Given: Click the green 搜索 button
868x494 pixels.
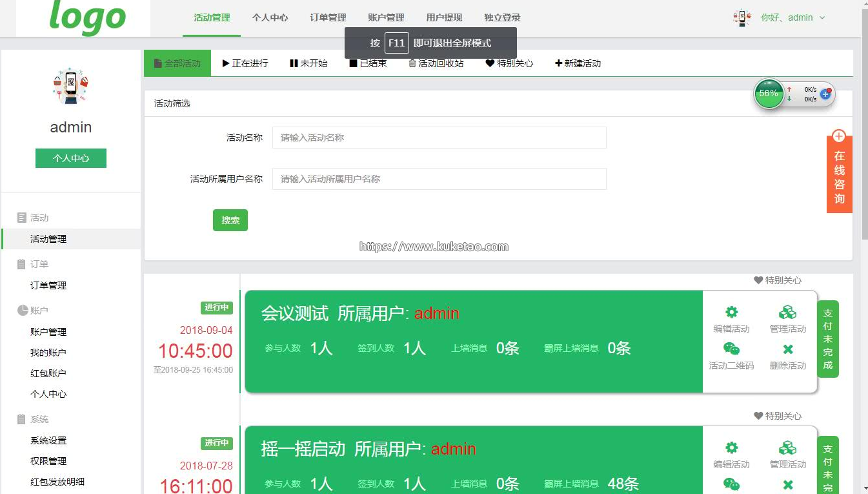Looking at the screenshot, I should [x=230, y=220].
